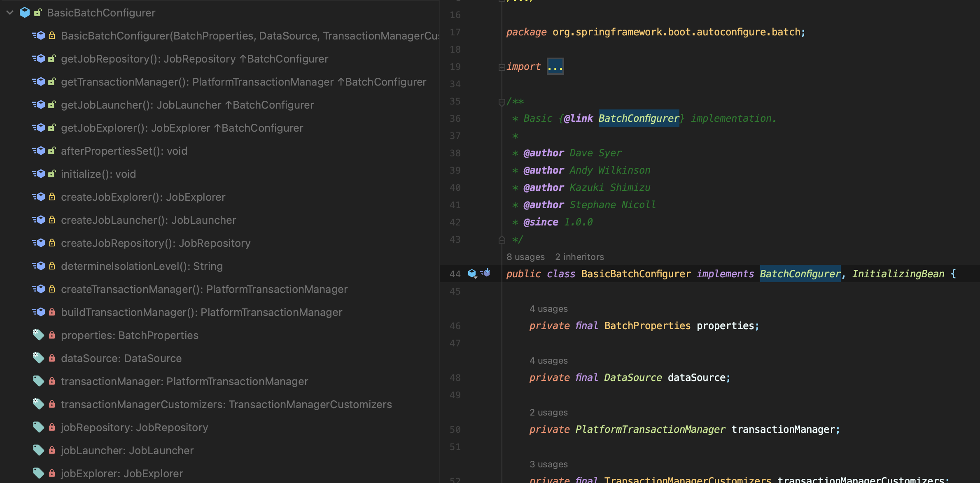Click the folded import ellipsis placeholder
This screenshot has height=483, width=980.
tap(555, 67)
